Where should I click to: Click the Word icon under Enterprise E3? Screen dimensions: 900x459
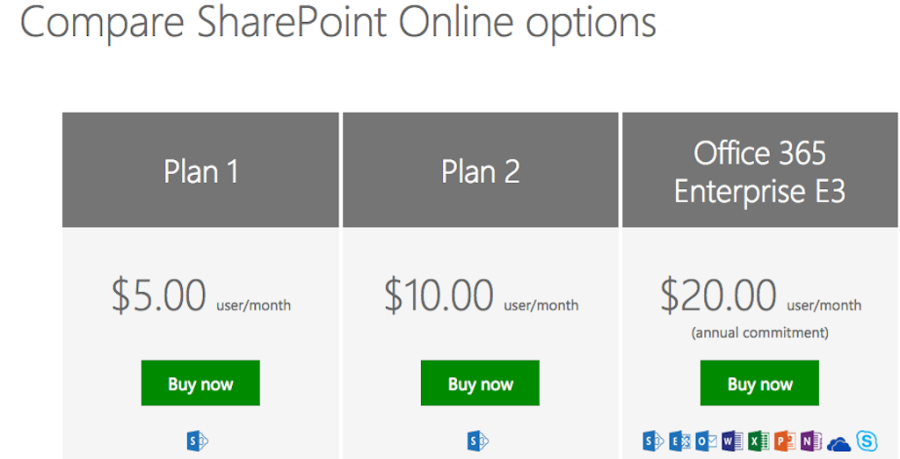732,441
